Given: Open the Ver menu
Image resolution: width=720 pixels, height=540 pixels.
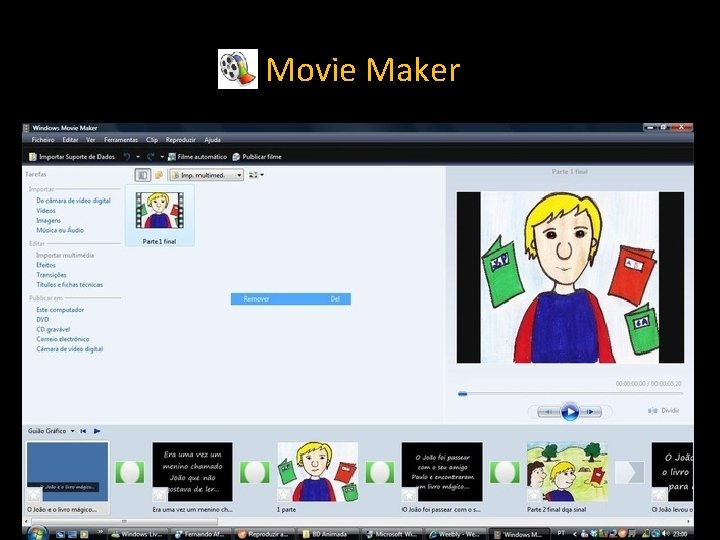Looking at the screenshot, I should coord(91,140).
